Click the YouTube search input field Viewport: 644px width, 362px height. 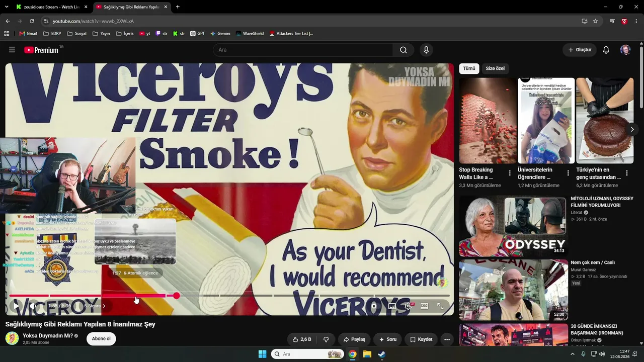[x=303, y=50]
